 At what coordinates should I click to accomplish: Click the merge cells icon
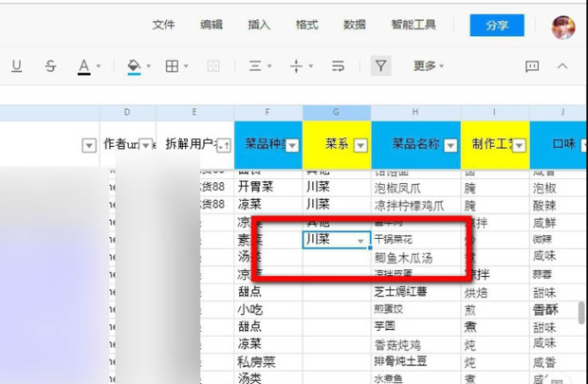click(213, 66)
